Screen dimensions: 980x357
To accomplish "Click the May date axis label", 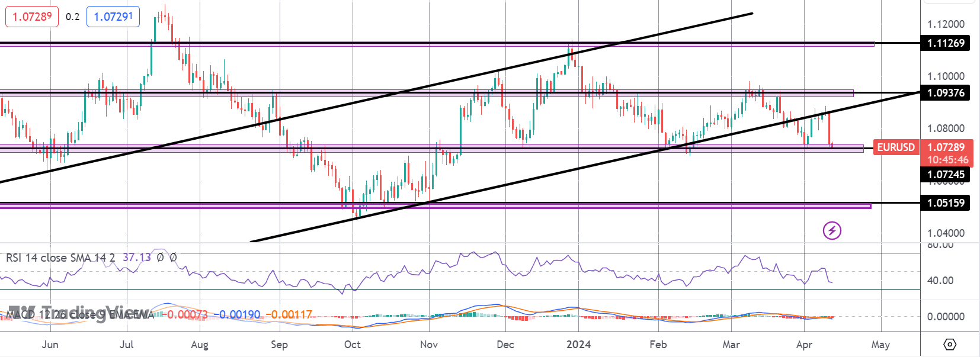I will (880, 345).
